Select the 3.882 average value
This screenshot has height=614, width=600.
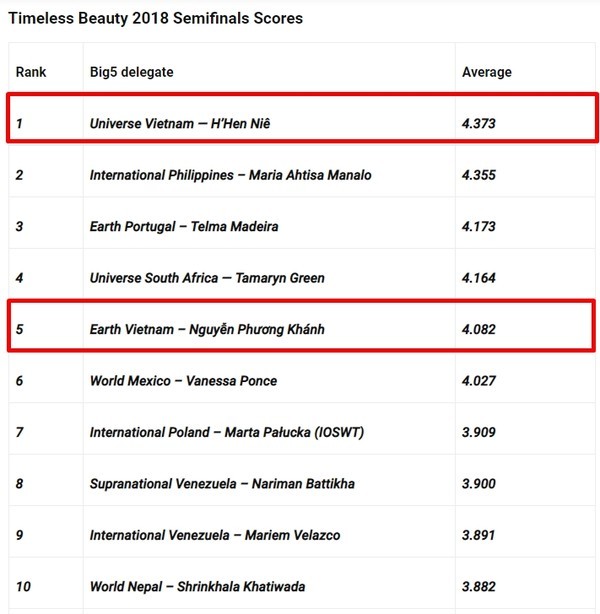pos(479,586)
